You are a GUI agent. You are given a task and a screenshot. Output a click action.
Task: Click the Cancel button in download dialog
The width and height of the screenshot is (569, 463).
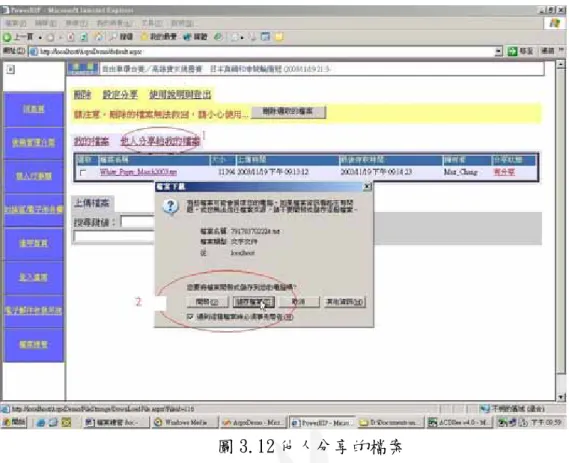(x=299, y=302)
